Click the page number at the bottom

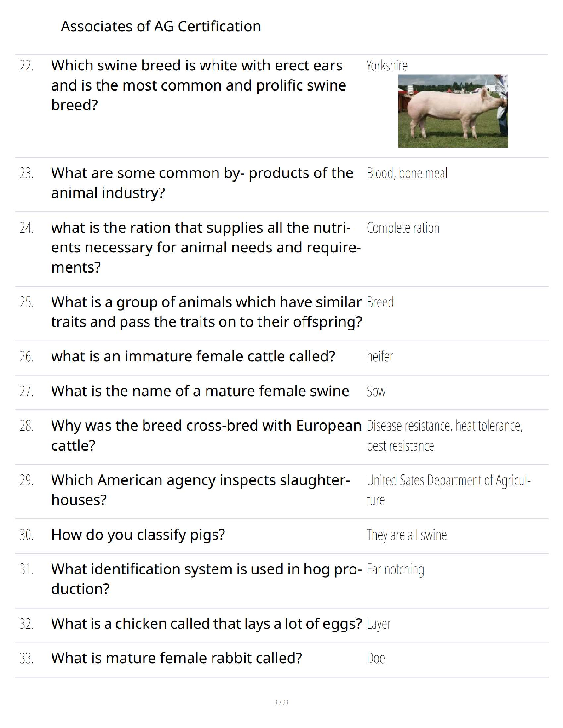click(281, 703)
